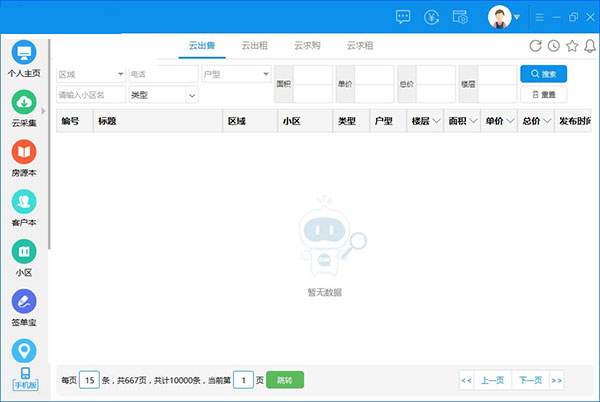Screen dimensions: 600x402
Task: Click the current page number field
Action: (x=243, y=380)
